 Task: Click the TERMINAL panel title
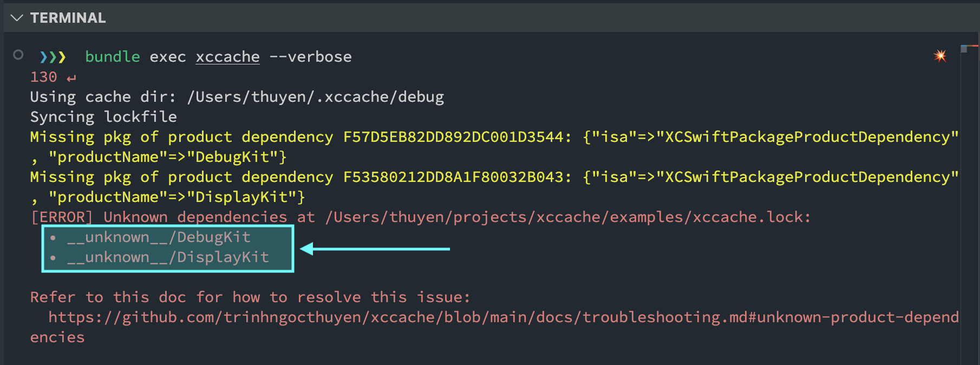pyautogui.click(x=68, y=18)
